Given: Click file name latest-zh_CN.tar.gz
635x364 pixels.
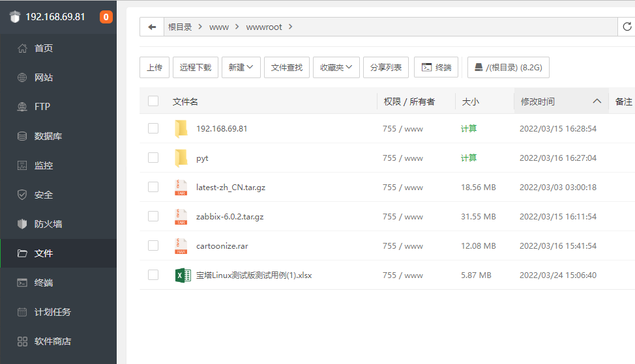Looking at the screenshot, I should [231, 188].
